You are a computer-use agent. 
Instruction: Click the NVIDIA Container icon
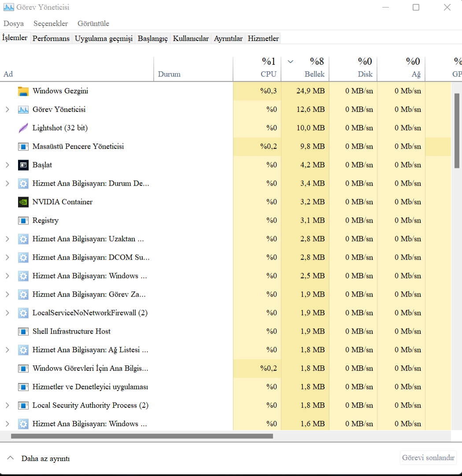tap(23, 202)
